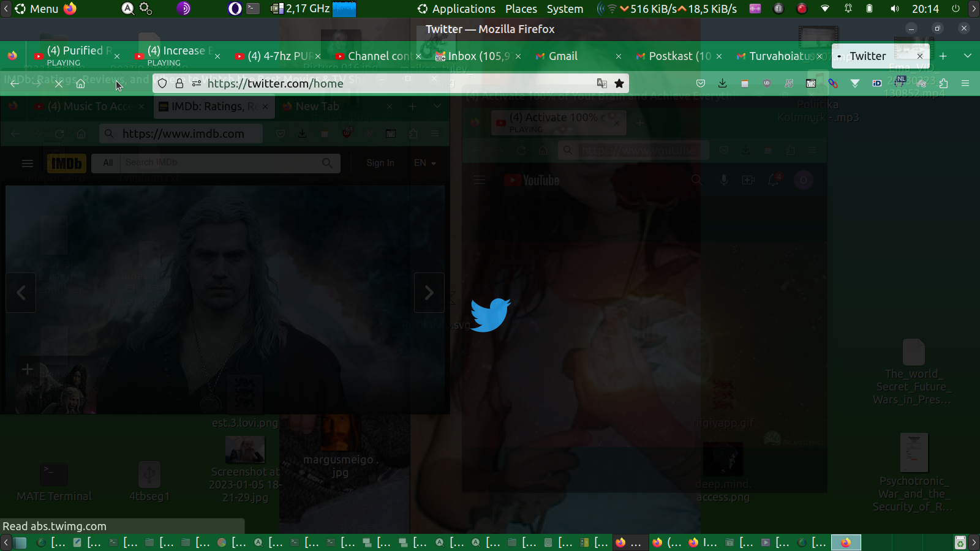Open Downloads panel in Twitter window toolbar
Viewport: 980px width, 551px height.
pyautogui.click(x=723, y=83)
